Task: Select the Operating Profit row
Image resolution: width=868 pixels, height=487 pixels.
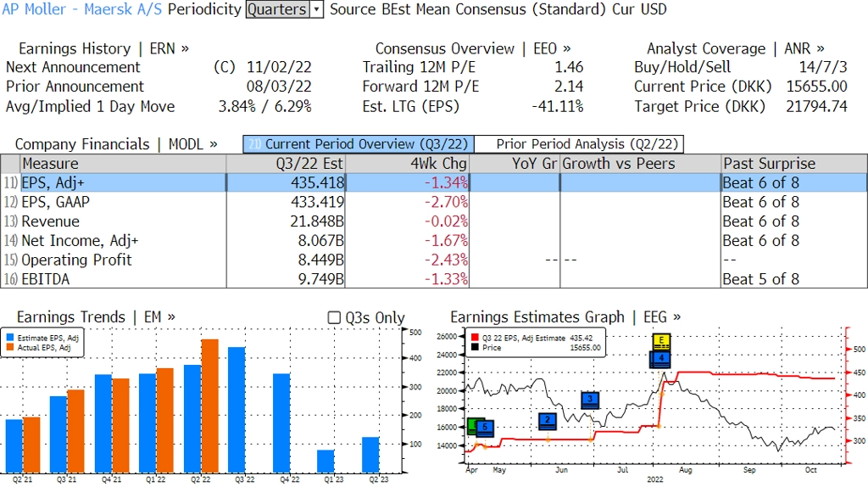Action: point(433,260)
